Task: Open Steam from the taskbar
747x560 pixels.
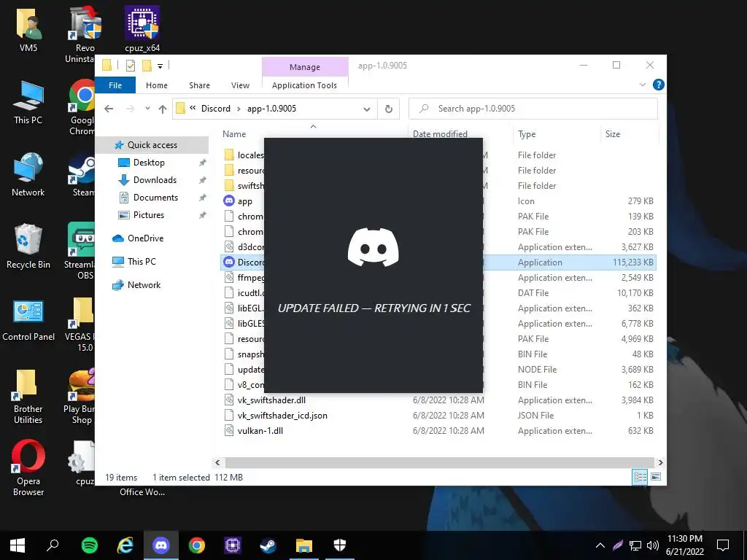Action: tap(268, 545)
